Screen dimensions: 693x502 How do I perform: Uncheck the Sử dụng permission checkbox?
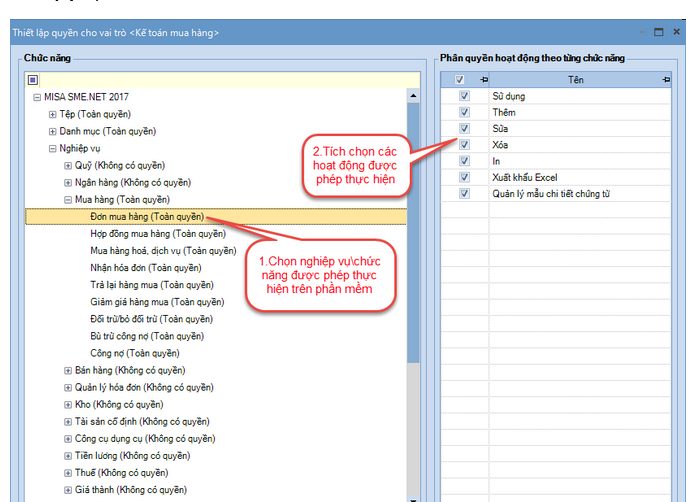(x=464, y=96)
